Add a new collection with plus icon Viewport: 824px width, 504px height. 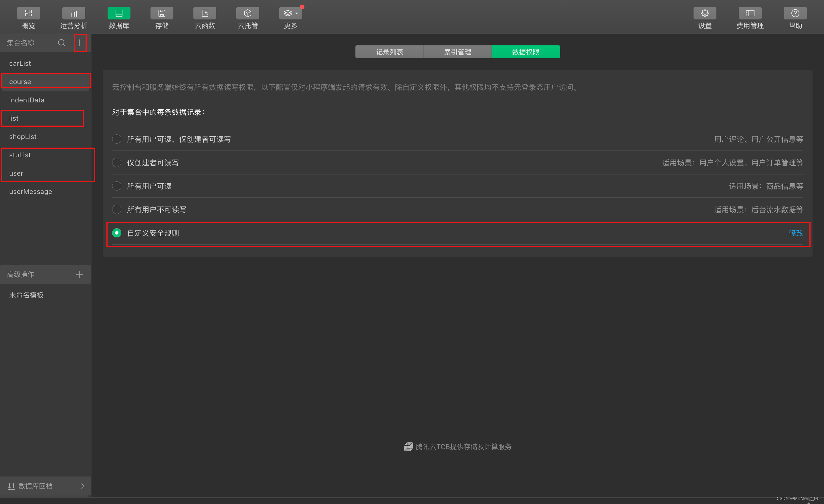click(80, 43)
